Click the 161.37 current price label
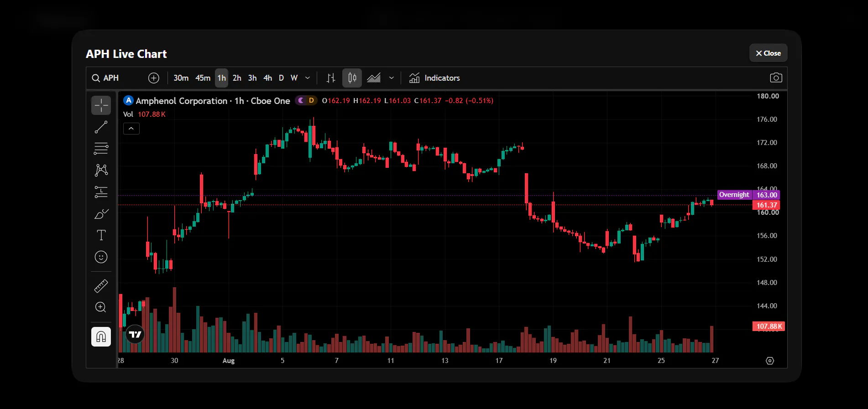 click(767, 205)
